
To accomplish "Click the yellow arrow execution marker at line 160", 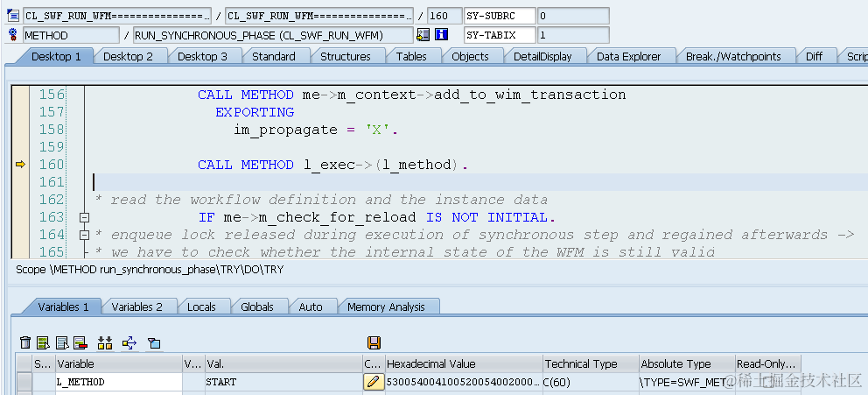I will tap(20, 164).
